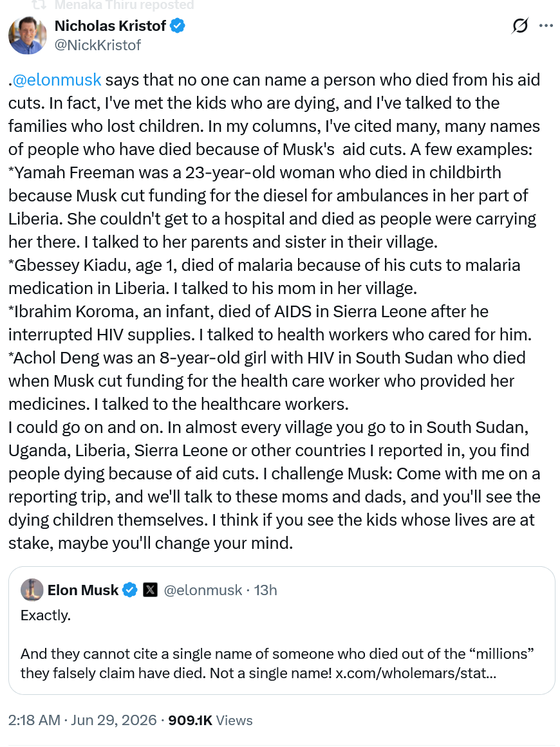Image resolution: width=560 pixels, height=747 pixels.
Task: Click the repost arrows icon at top
Action: (39, 5)
